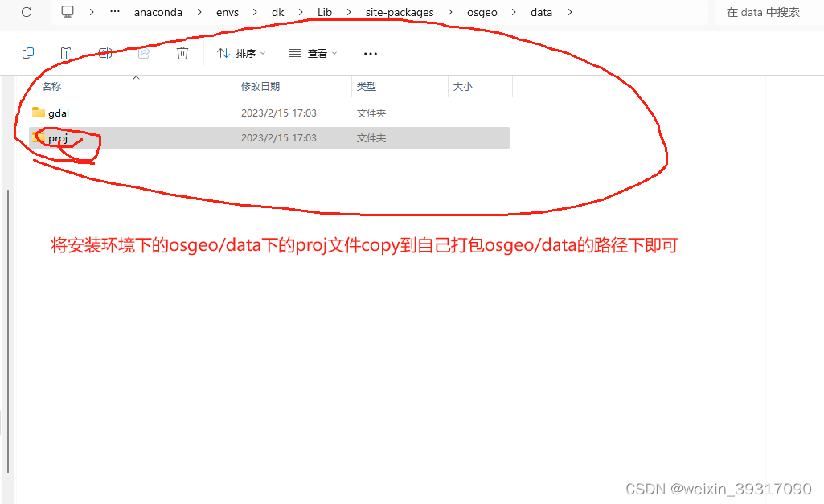824x504 pixels.
Task: Click the This PC icon in the address bar
Action: pyautogui.click(x=68, y=11)
